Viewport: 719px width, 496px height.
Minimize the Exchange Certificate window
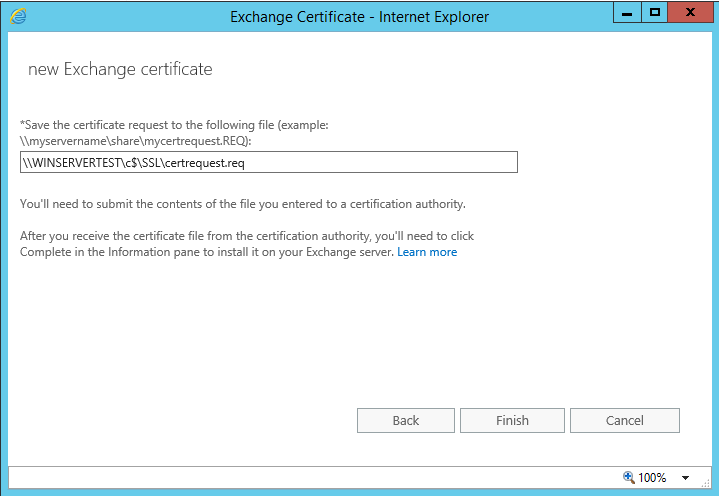(627, 13)
